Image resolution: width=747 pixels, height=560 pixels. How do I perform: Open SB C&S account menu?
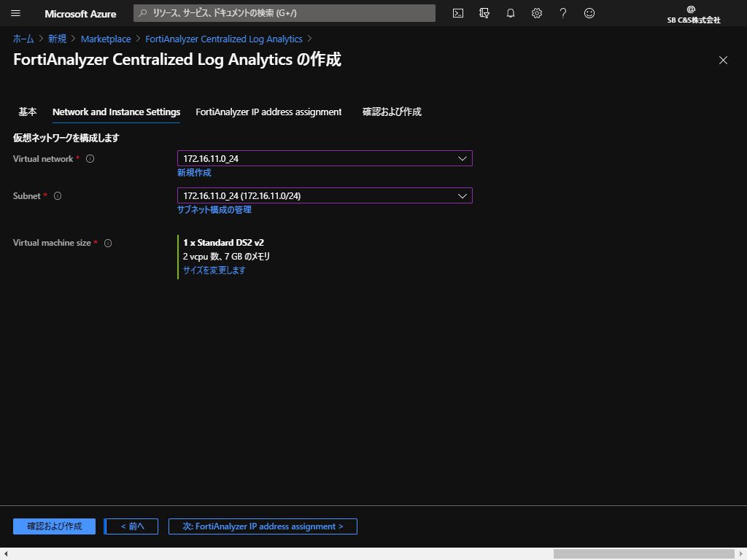[694, 14]
